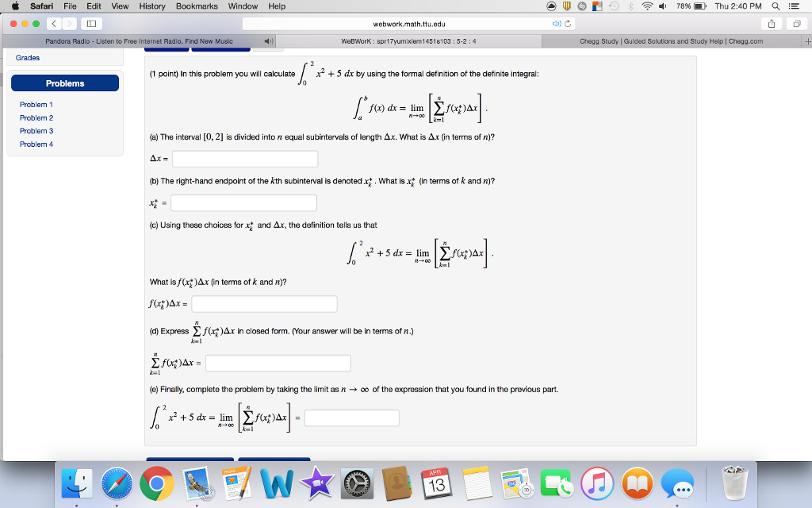812x508 pixels.
Task: Switch to the WeBWorK tab
Action: coord(408,41)
